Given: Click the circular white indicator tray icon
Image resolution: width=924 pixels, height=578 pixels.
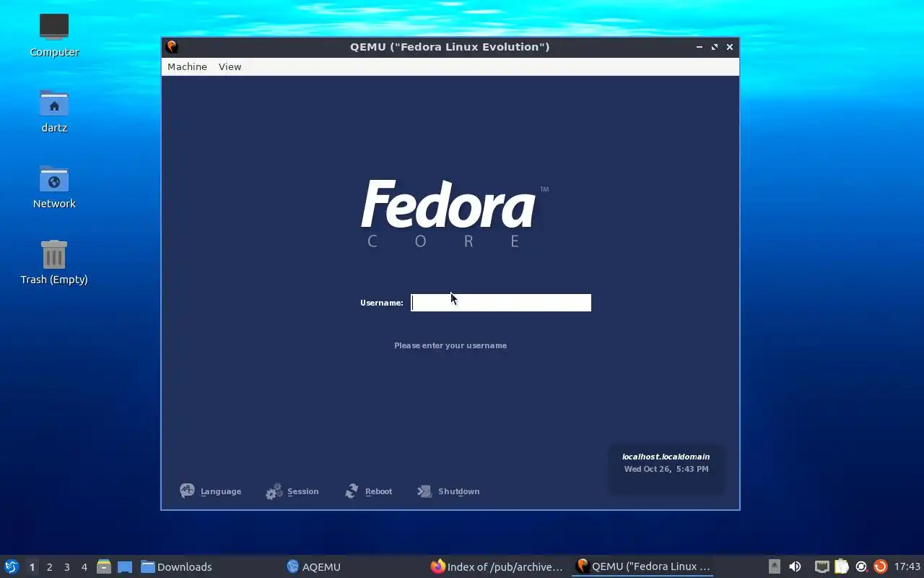Looking at the screenshot, I should point(860,566).
